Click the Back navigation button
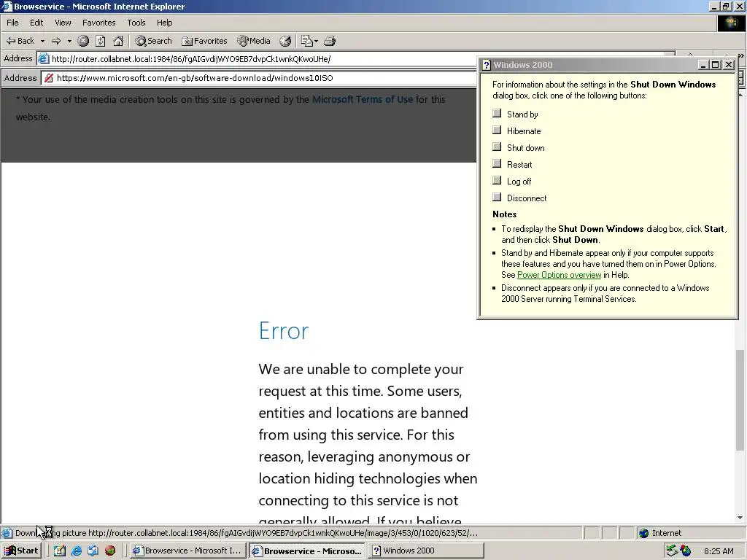This screenshot has width=747, height=560. tap(20, 41)
